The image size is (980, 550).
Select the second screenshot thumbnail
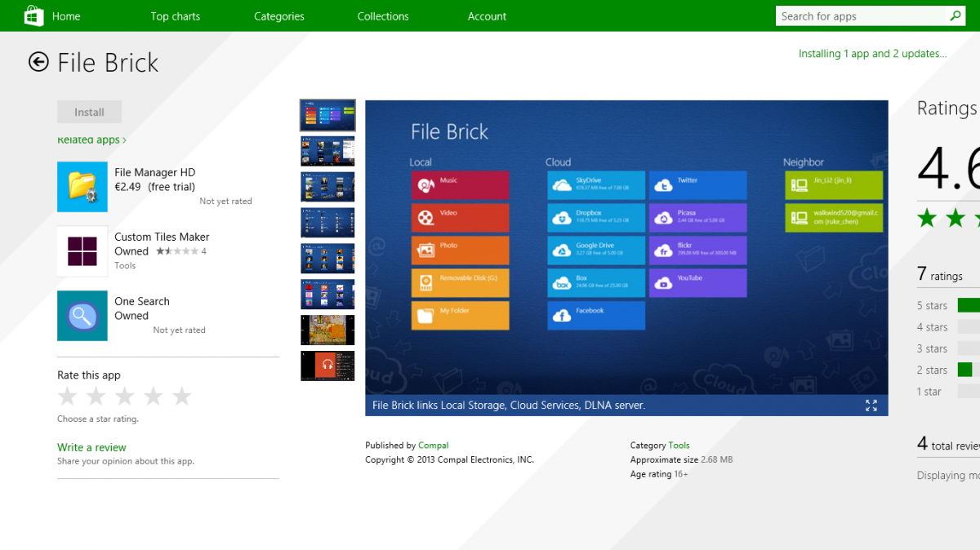[327, 151]
